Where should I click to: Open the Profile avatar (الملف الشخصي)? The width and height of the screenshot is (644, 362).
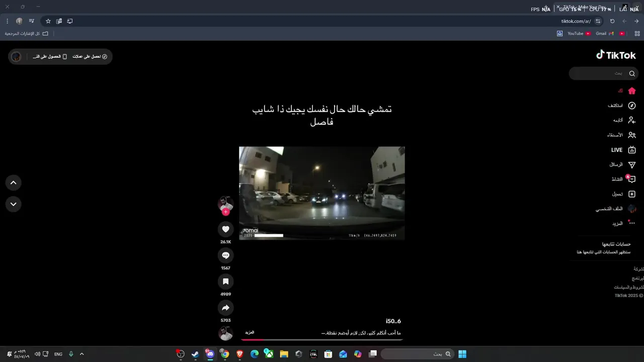tap(632, 209)
